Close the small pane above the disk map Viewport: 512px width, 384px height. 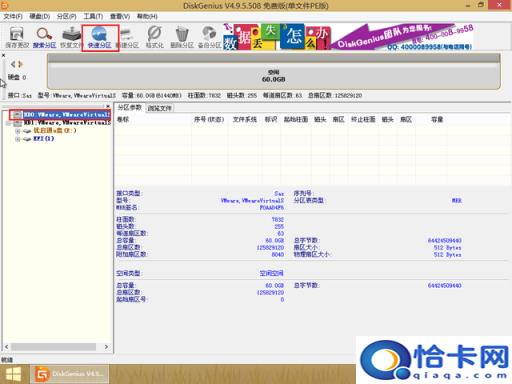(x=3, y=55)
